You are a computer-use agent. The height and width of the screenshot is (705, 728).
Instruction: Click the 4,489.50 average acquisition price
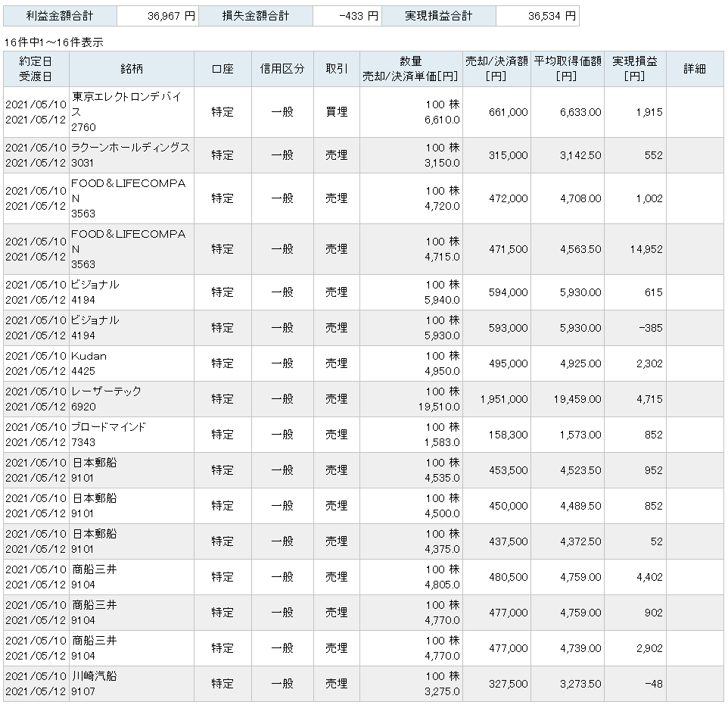point(580,506)
